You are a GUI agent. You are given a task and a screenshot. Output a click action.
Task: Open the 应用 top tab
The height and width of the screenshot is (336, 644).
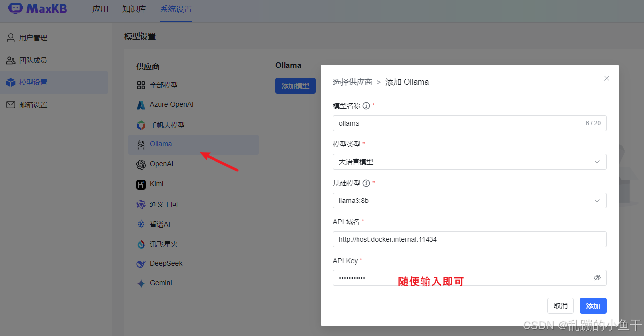point(100,9)
